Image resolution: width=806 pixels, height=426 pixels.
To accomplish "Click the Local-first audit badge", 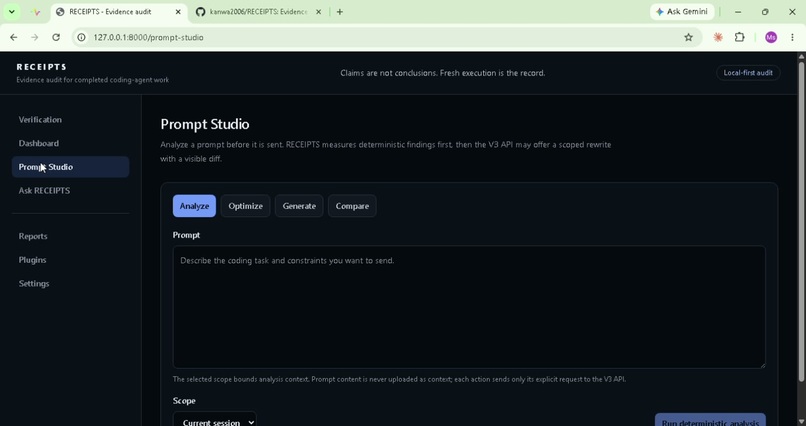I will pyautogui.click(x=748, y=72).
